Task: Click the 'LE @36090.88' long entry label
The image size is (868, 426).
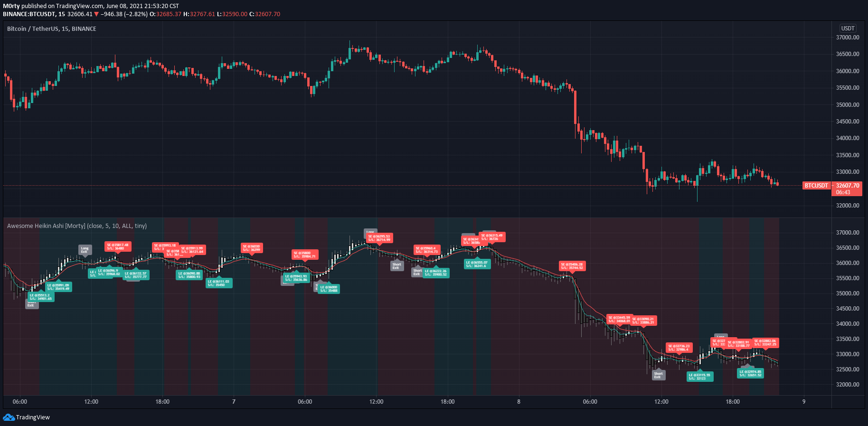Action: (x=189, y=275)
